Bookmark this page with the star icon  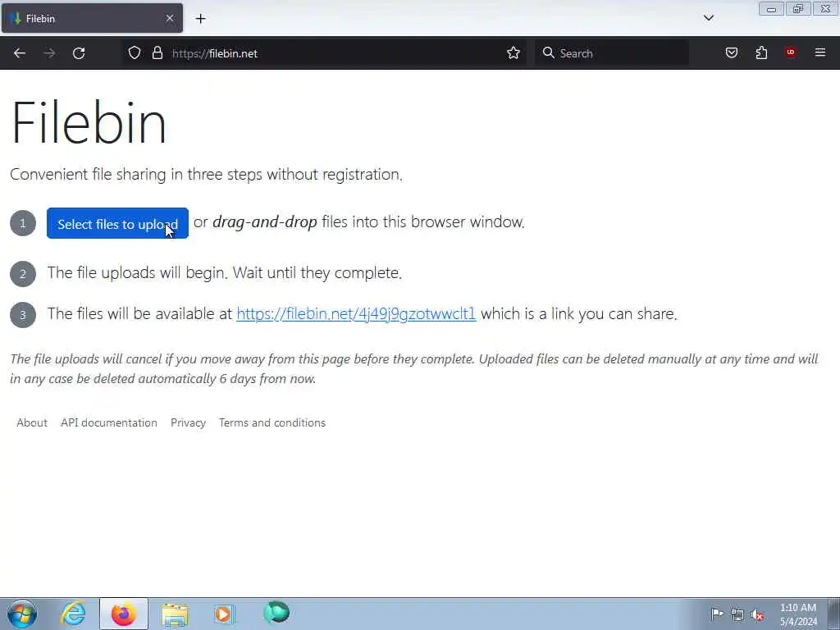[x=514, y=53]
